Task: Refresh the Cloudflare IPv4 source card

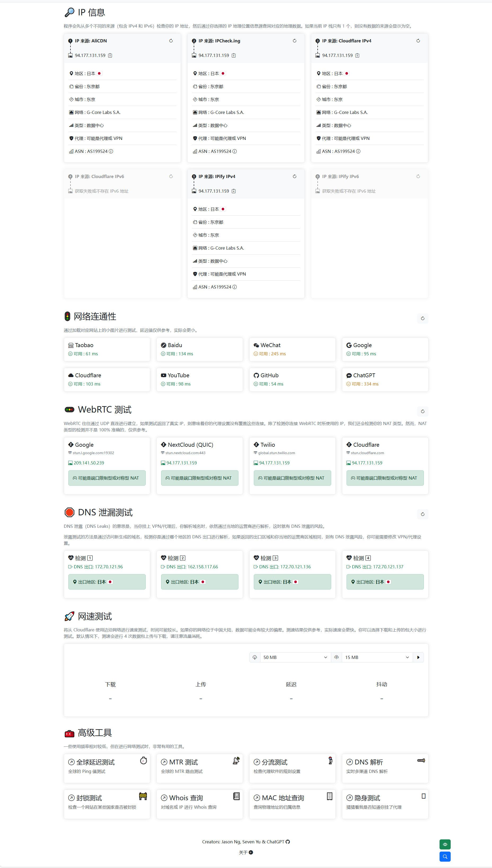Action: 418,41
